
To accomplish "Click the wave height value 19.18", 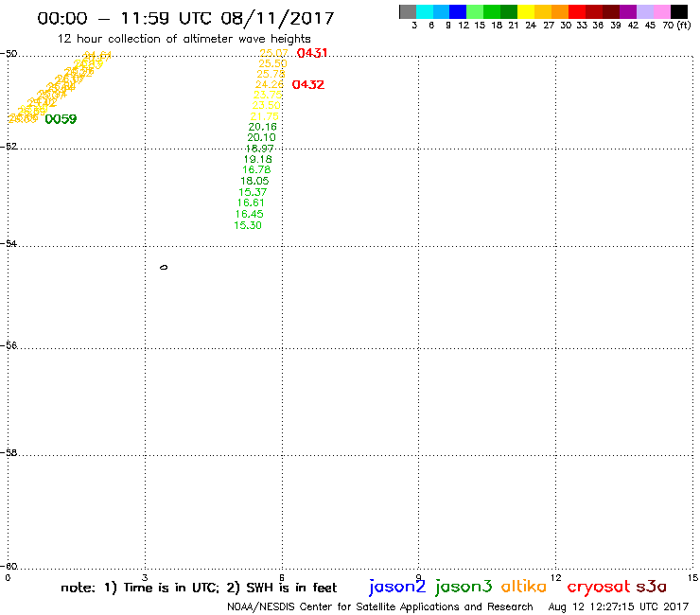I will pos(257,160).
